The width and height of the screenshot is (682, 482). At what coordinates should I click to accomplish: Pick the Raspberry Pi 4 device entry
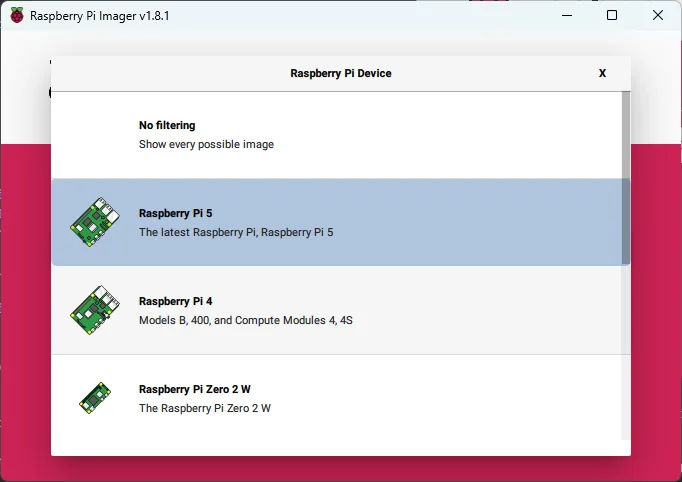click(176, 301)
